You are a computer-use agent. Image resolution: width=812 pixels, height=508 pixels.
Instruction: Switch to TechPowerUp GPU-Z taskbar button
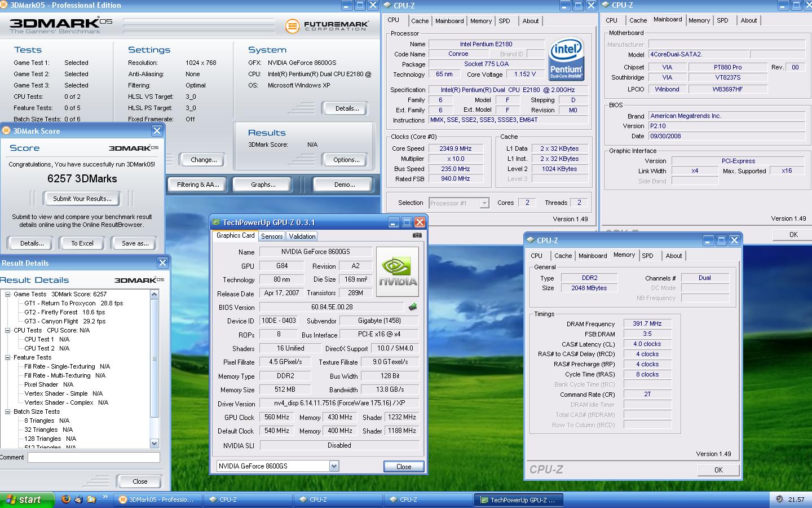point(518,500)
